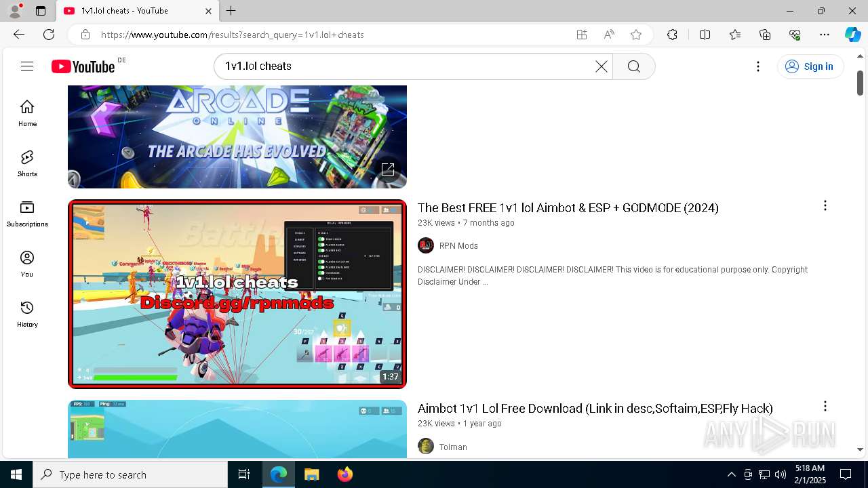Clear the search query with the X icon

point(601,66)
